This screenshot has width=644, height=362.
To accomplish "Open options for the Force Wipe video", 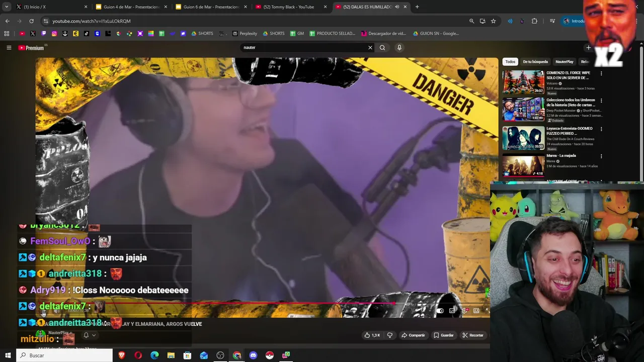I will click(601, 73).
